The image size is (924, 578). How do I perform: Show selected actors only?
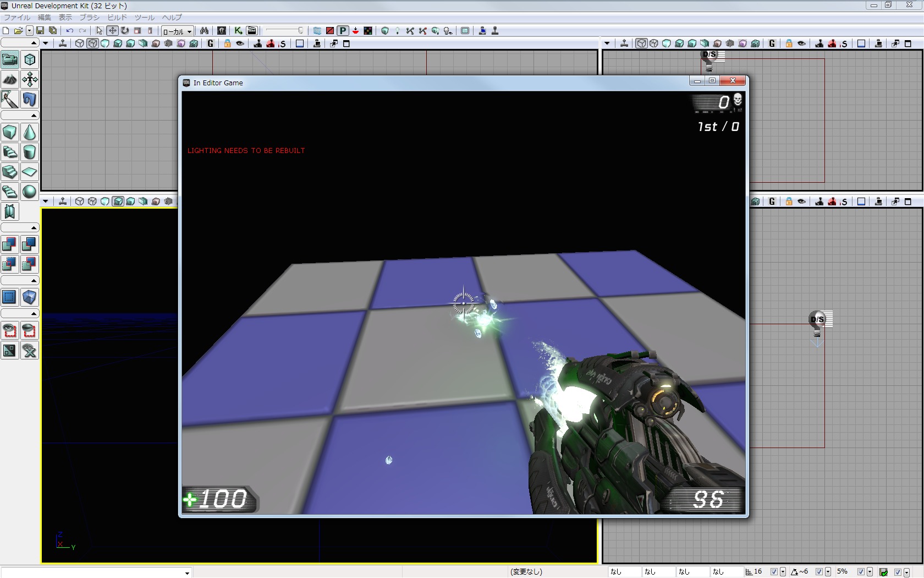10,330
